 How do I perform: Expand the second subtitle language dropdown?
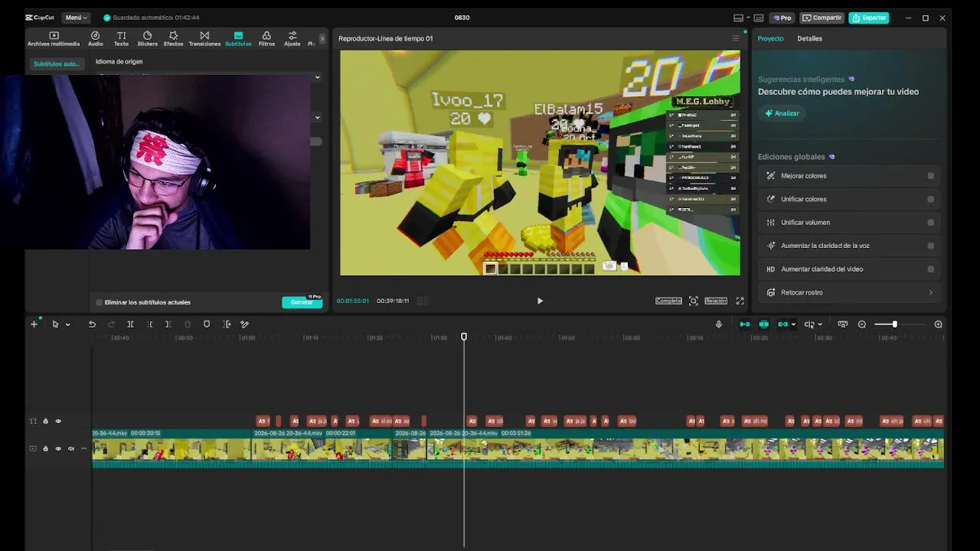(x=317, y=118)
